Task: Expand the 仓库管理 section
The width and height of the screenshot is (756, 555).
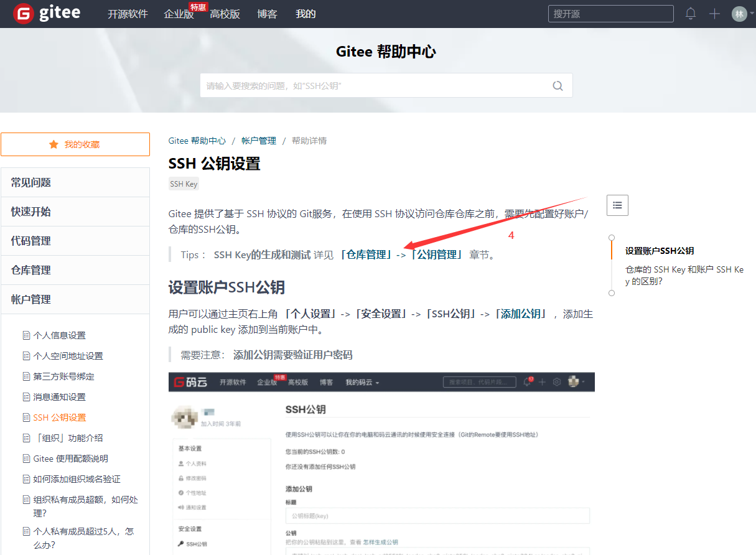Action: (75, 270)
